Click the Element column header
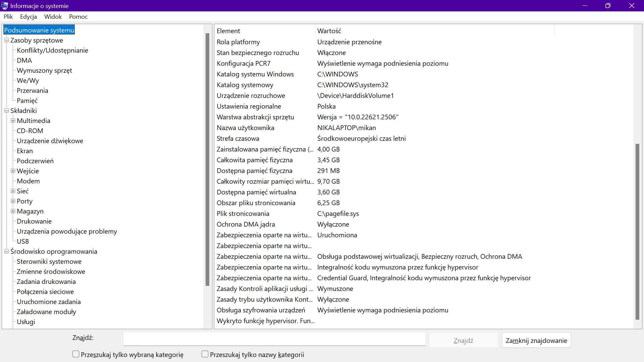644x362 pixels. pos(265,31)
